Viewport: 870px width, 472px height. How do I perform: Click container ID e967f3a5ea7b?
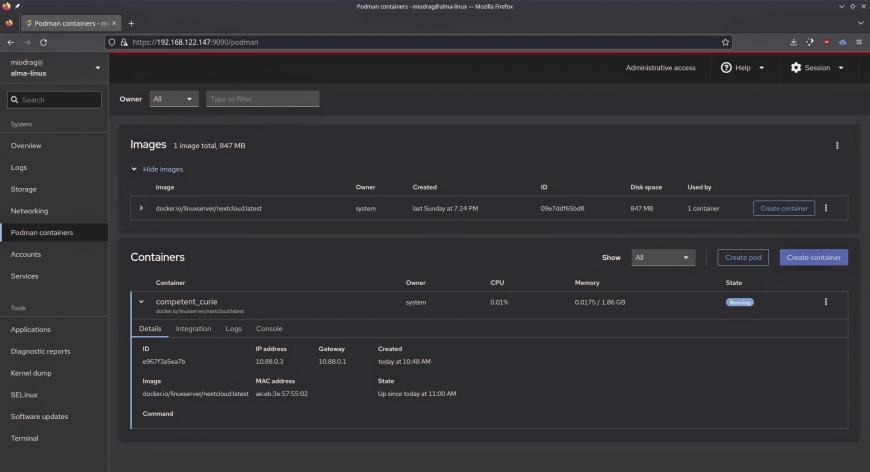coord(164,361)
